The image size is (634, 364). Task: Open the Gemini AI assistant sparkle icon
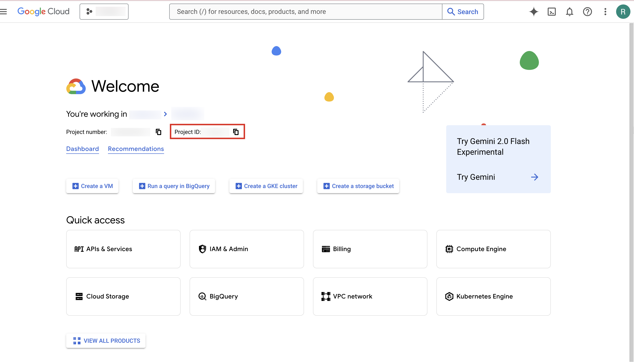pyautogui.click(x=534, y=11)
